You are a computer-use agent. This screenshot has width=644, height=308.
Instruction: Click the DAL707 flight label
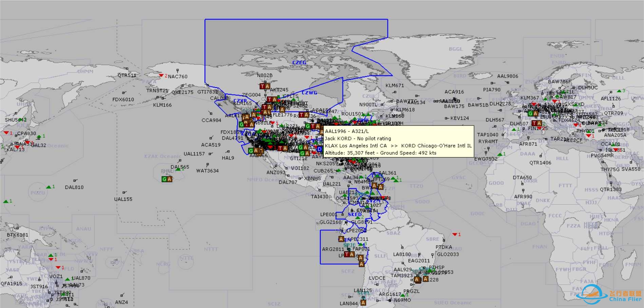[288, 182]
